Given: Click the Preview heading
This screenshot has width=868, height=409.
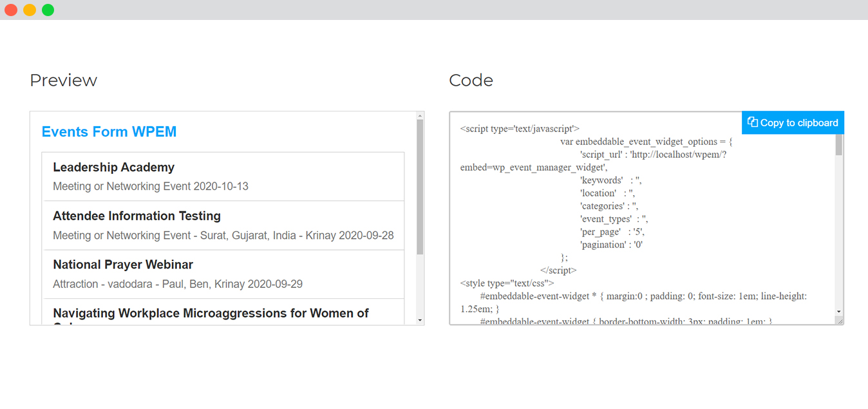Looking at the screenshot, I should (x=64, y=81).
